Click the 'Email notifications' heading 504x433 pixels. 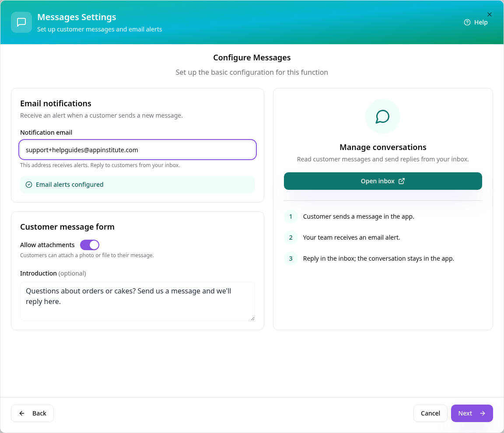point(56,103)
